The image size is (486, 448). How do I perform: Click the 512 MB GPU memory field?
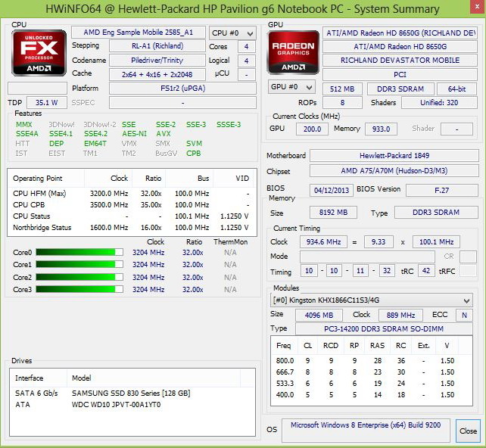coord(342,89)
